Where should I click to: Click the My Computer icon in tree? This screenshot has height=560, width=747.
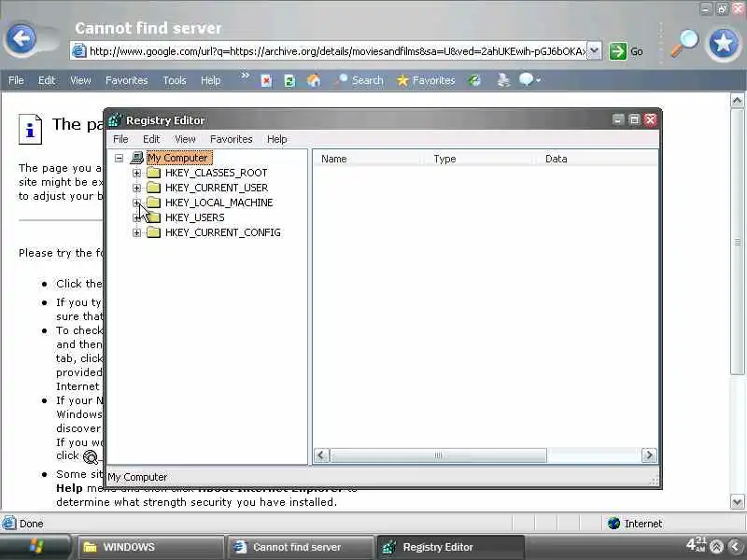click(x=136, y=158)
